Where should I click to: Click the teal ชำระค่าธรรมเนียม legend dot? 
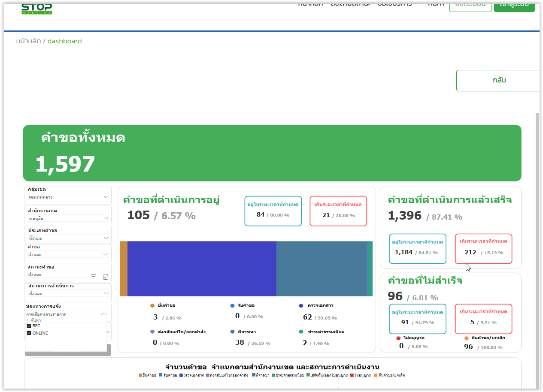pos(301,332)
